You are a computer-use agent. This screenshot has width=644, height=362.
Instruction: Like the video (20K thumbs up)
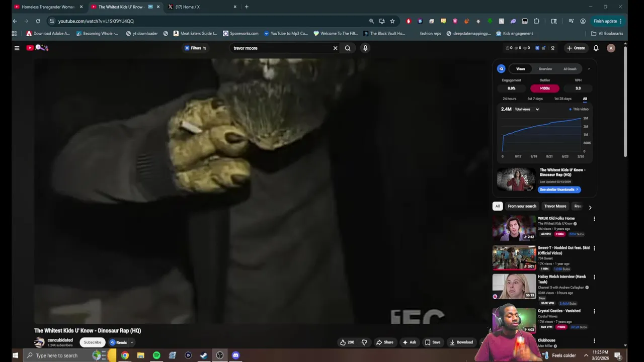point(347,342)
